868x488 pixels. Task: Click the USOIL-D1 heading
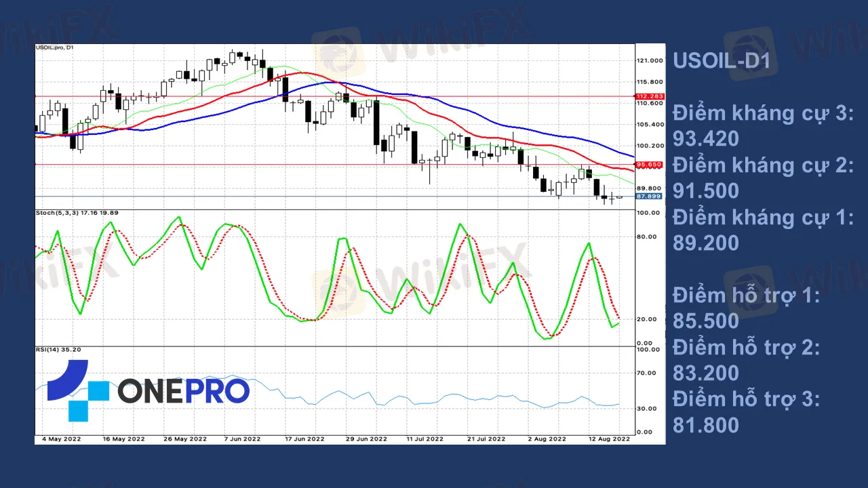721,61
